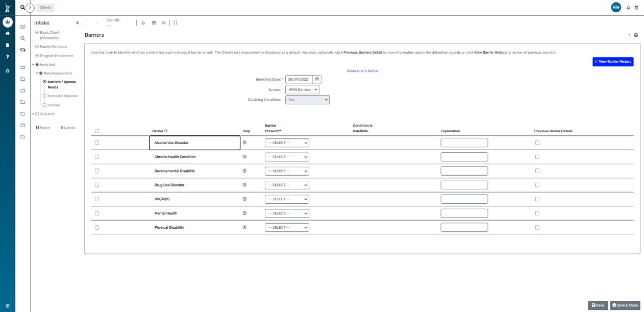The height and width of the screenshot is (312, 644).
Task: Open the date picker for Identified Date
Action: [x=316, y=79]
